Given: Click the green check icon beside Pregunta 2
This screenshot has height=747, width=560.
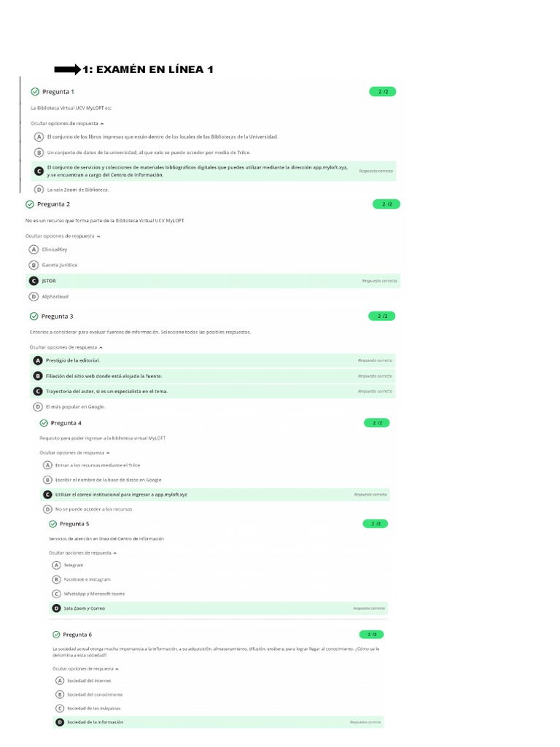Looking at the screenshot, I should [30, 204].
